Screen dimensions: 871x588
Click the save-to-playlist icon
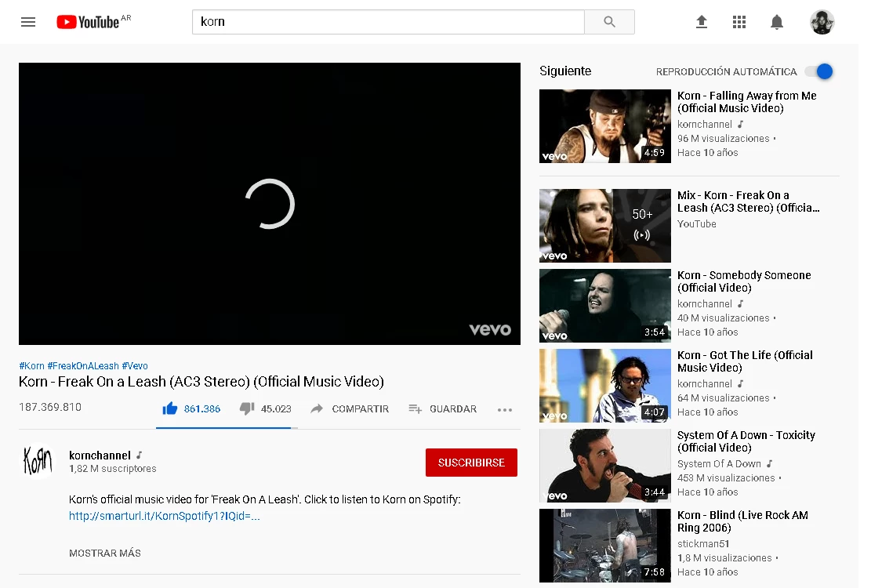tap(415, 408)
